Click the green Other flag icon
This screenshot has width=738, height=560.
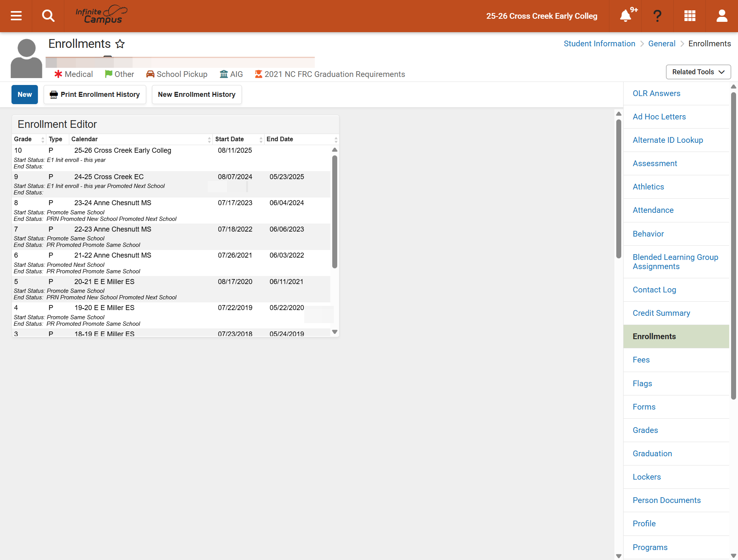click(x=109, y=74)
